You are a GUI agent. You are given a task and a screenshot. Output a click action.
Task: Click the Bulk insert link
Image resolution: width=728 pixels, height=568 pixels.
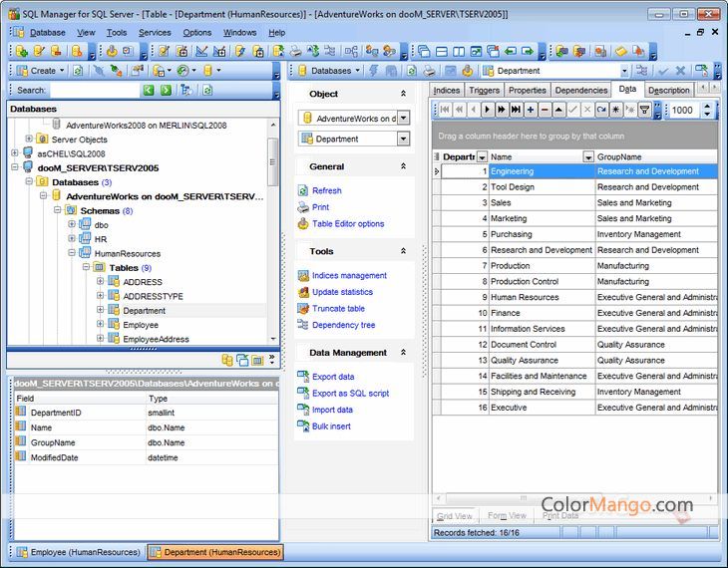click(331, 426)
